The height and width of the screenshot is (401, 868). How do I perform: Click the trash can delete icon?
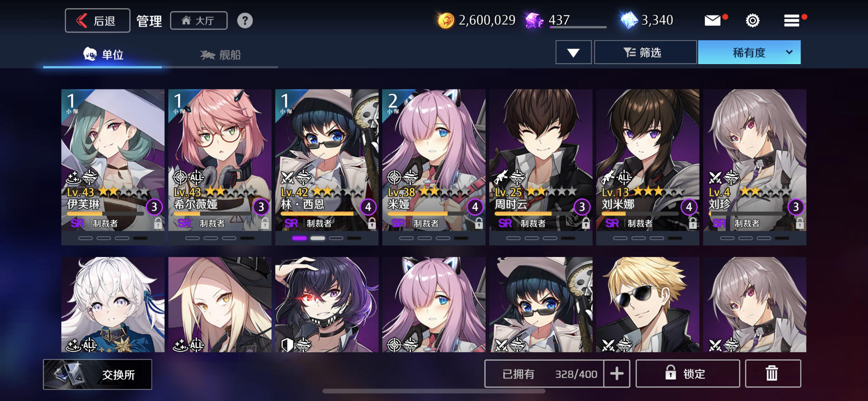pyautogui.click(x=773, y=373)
